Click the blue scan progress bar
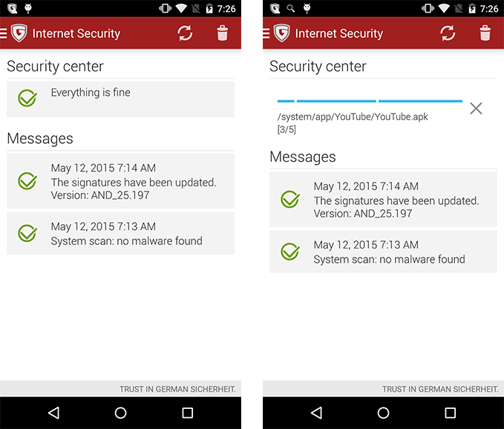504x429 pixels. tap(370, 101)
